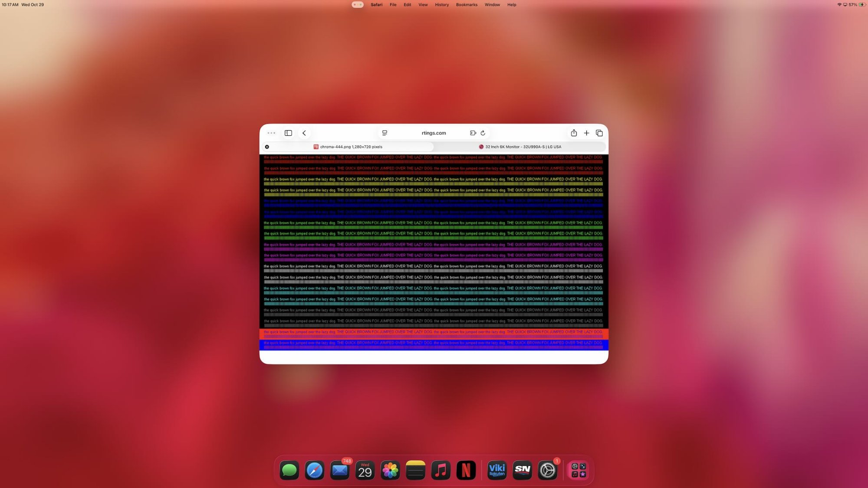
Task: Reload the rtings.com page
Action: (483, 133)
